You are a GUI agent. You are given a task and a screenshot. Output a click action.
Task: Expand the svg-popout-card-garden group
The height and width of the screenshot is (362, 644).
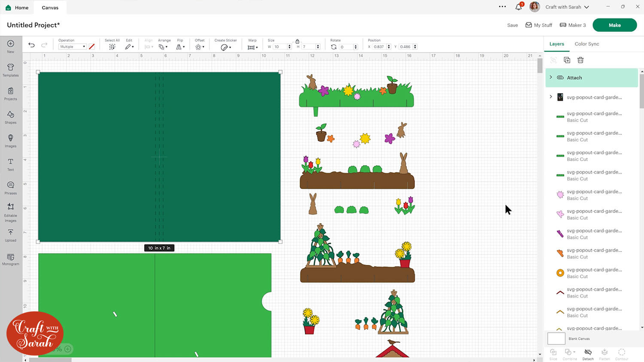(x=551, y=97)
